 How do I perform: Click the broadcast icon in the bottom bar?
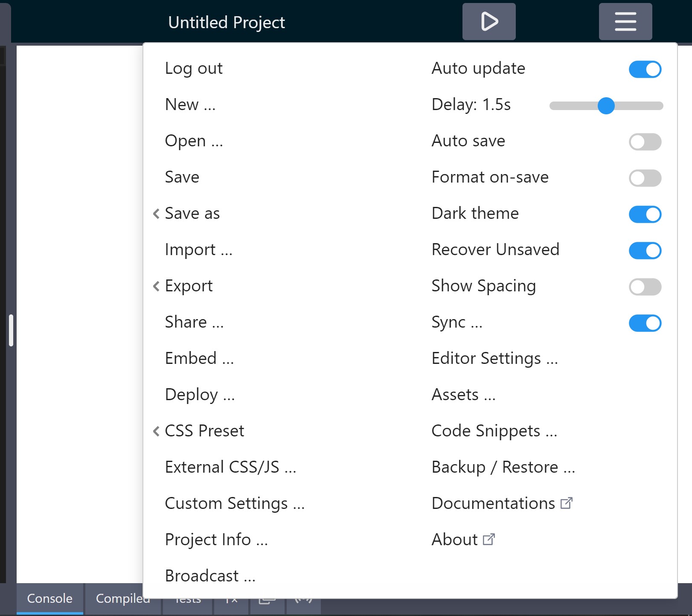coord(303,600)
